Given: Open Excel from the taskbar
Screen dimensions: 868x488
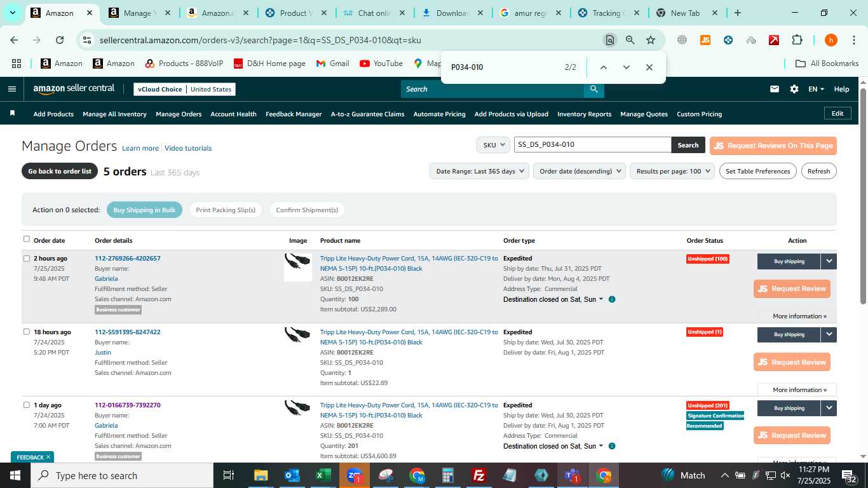Looking at the screenshot, I should [323, 475].
